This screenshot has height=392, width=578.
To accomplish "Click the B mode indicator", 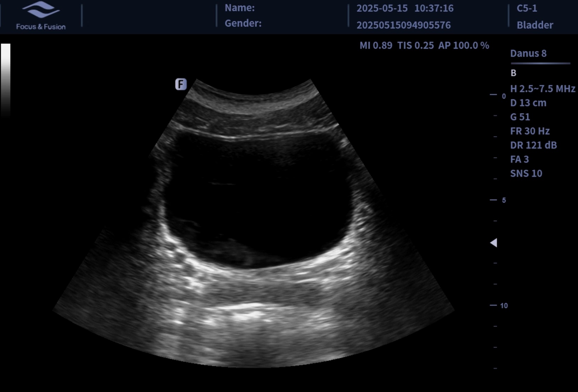I will [x=513, y=73].
